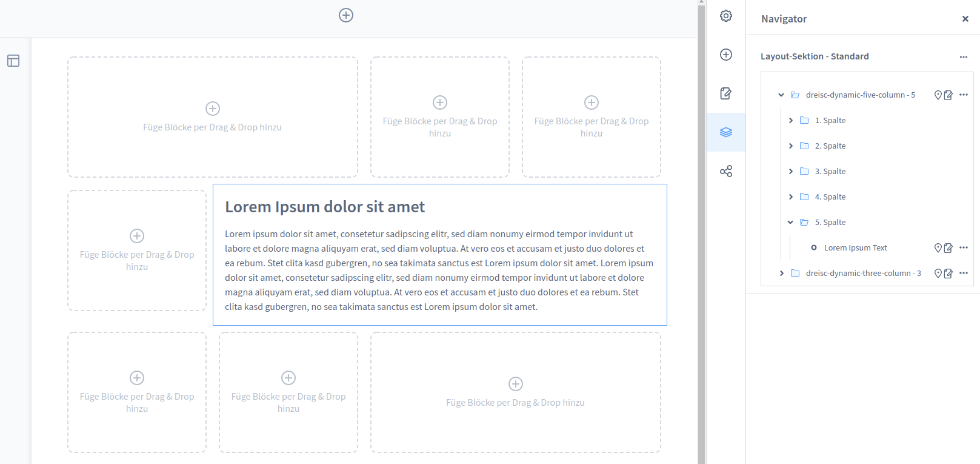980x464 pixels.
Task: Open the add blocks sidebar panel
Action: coord(726,55)
